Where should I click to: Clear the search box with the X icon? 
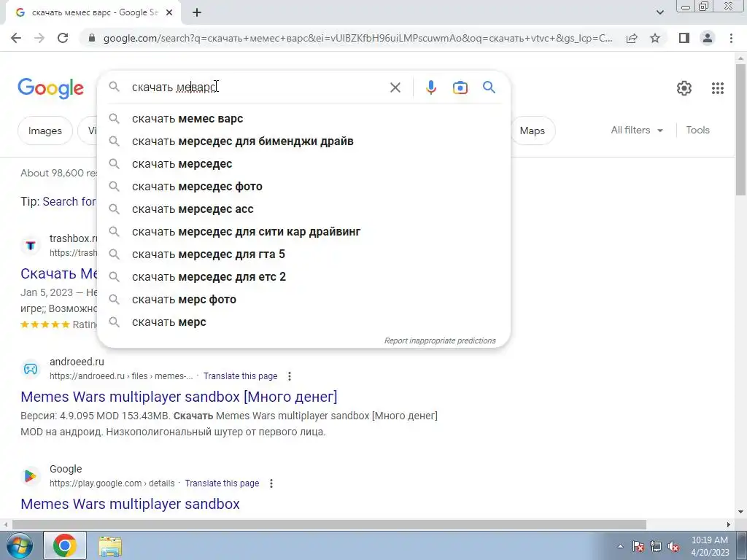(x=395, y=87)
